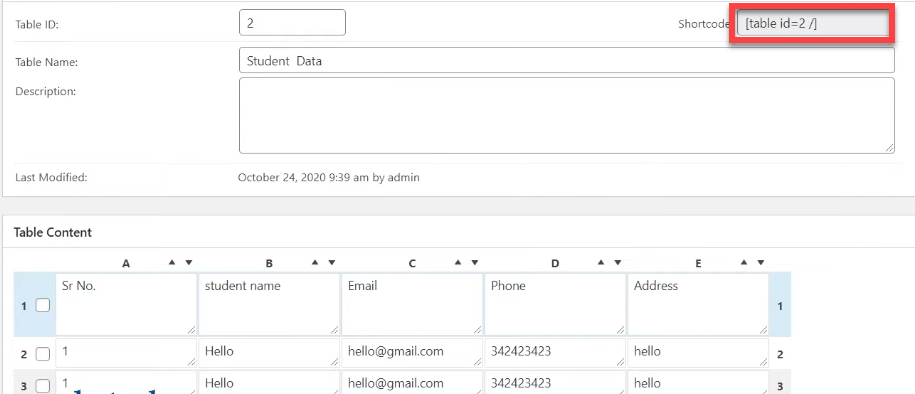Click column B header letter

(269, 264)
